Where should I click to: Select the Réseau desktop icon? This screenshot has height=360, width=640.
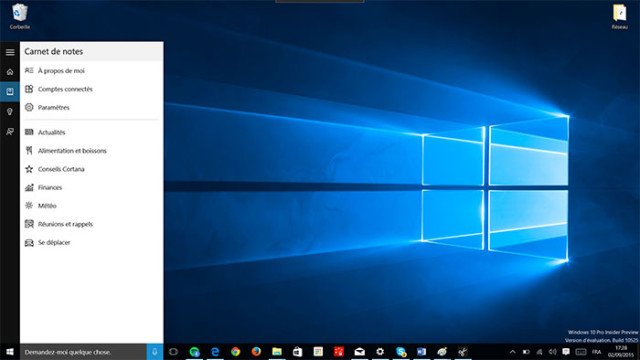point(620,16)
